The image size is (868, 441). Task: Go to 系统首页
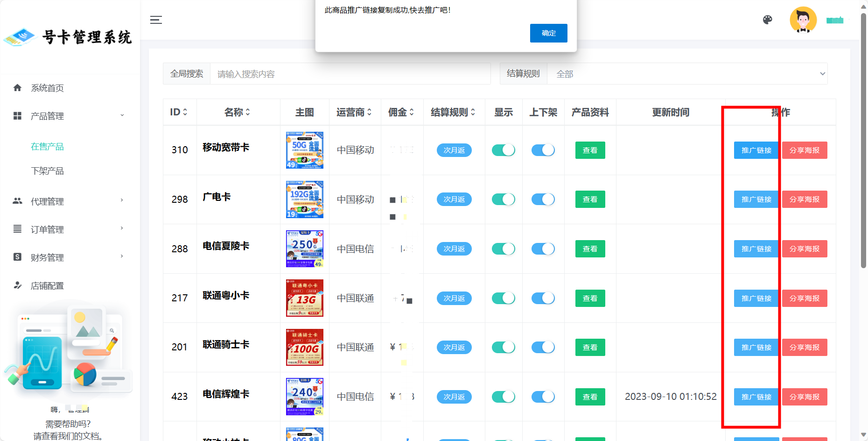pos(47,88)
